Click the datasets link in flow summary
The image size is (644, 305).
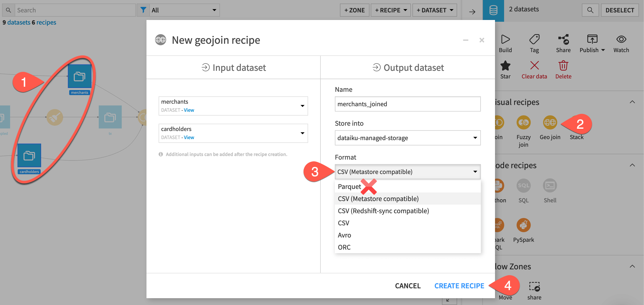19,22
